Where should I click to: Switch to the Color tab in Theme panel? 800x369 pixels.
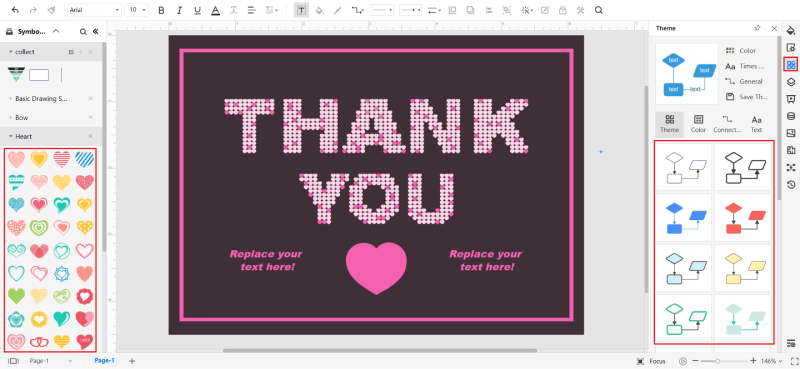click(x=698, y=124)
